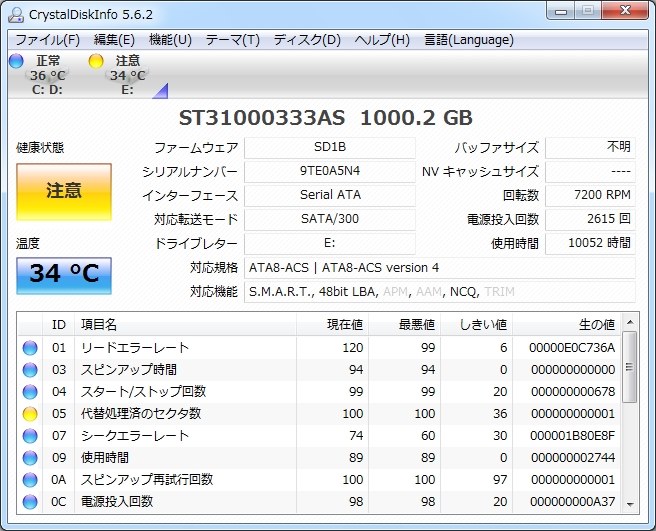Select the リードエラーレート row name

(x=135, y=348)
